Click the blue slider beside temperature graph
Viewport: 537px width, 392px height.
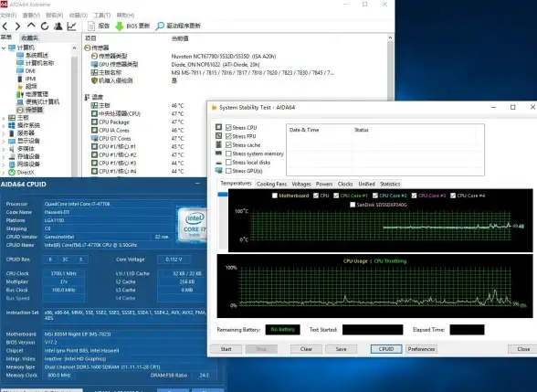click(x=223, y=195)
